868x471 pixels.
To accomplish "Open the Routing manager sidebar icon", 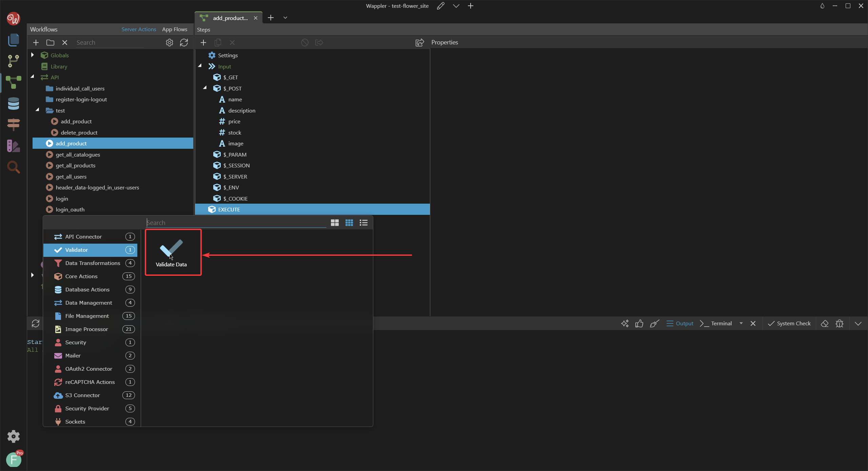I will coord(13,125).
